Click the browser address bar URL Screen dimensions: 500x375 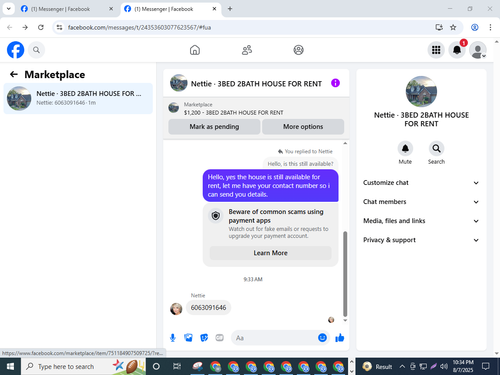pyautogui.click(x=139, y=27)
